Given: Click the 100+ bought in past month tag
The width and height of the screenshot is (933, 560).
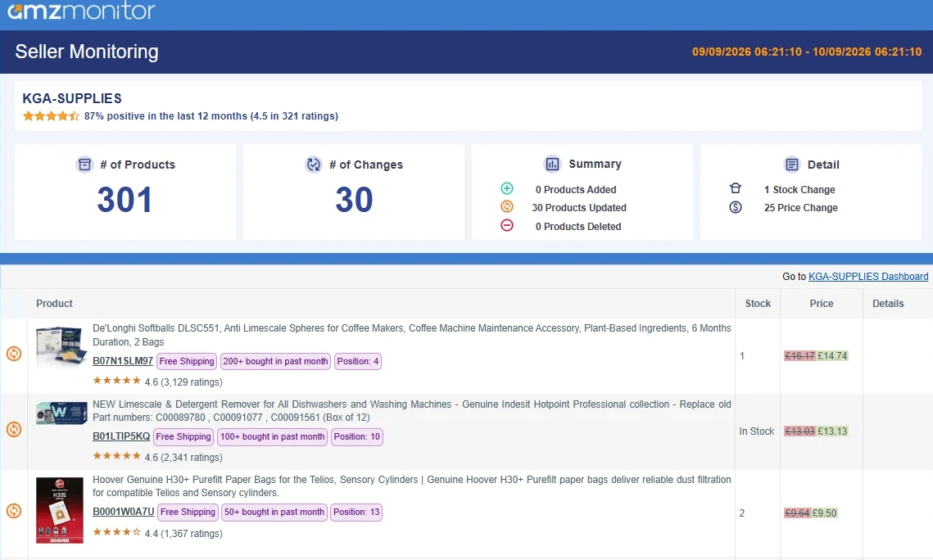Looking at the screenshot, I should 273,437.
